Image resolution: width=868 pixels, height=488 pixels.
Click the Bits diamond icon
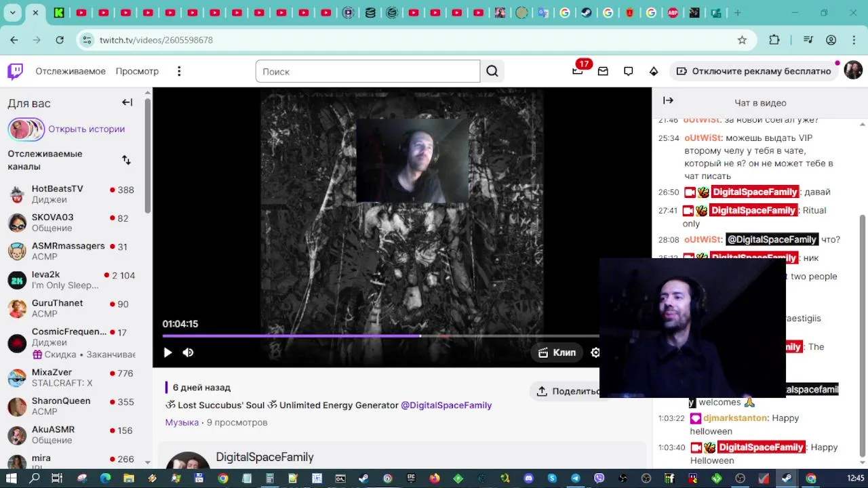[x=654, y=71]
